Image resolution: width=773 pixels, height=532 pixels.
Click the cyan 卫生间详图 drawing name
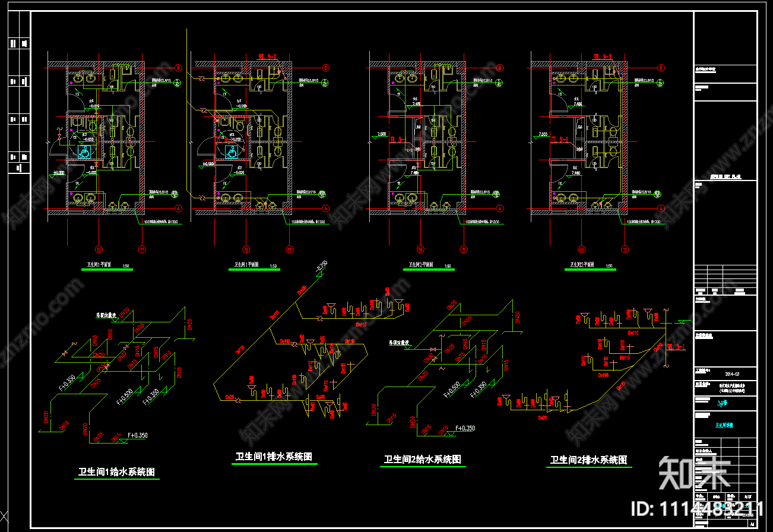pos(725,425)
